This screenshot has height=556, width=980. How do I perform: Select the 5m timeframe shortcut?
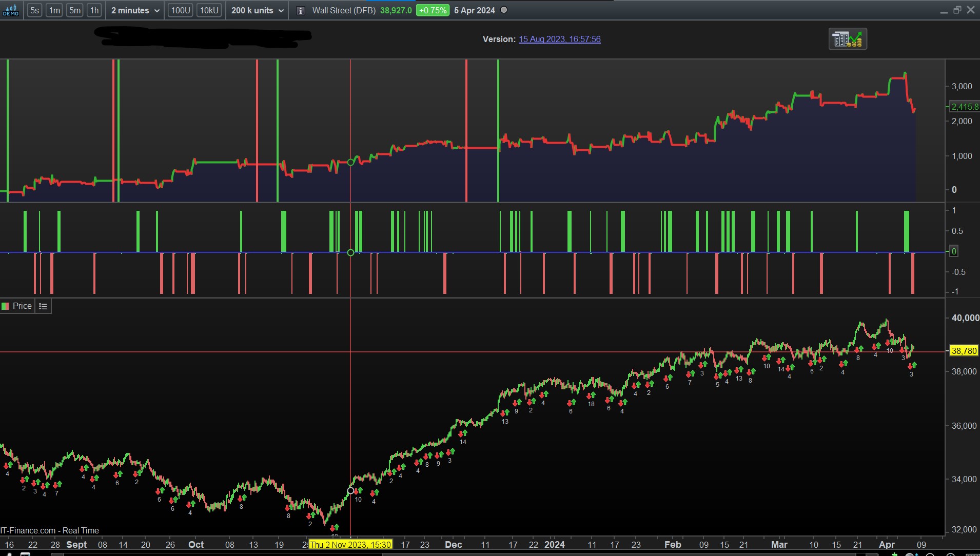[x=75, y=10]
